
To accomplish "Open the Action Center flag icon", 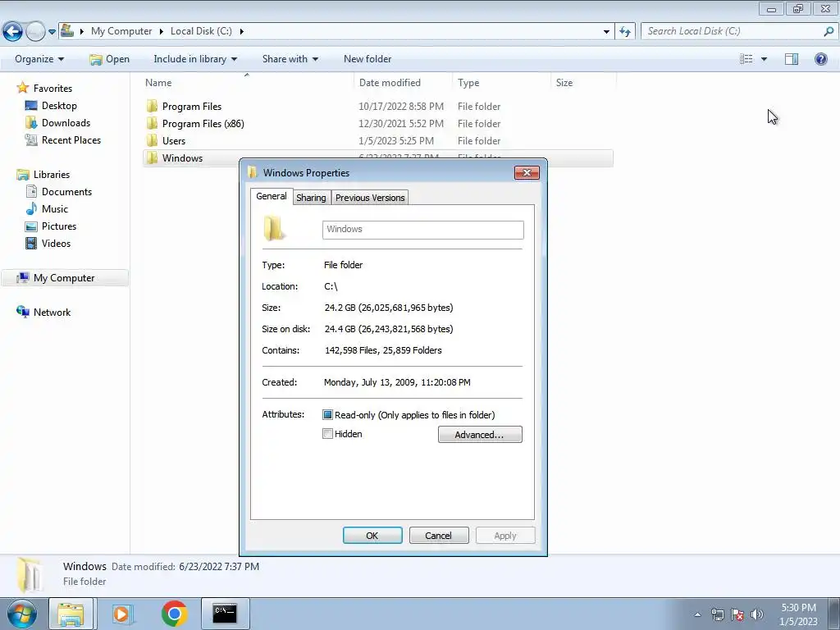I will [x=737, y=614].
